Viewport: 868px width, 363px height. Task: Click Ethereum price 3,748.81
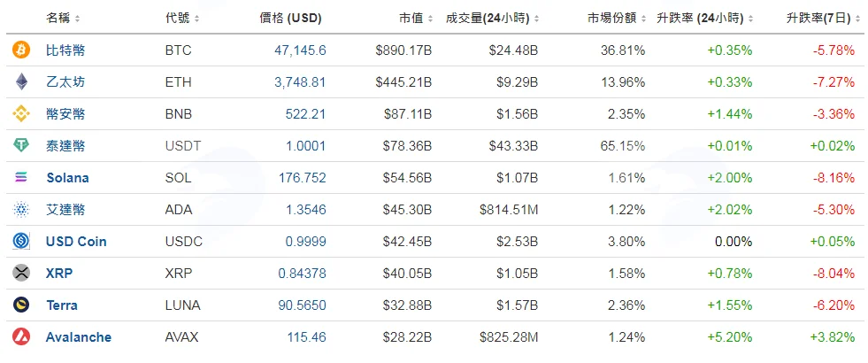300,82
